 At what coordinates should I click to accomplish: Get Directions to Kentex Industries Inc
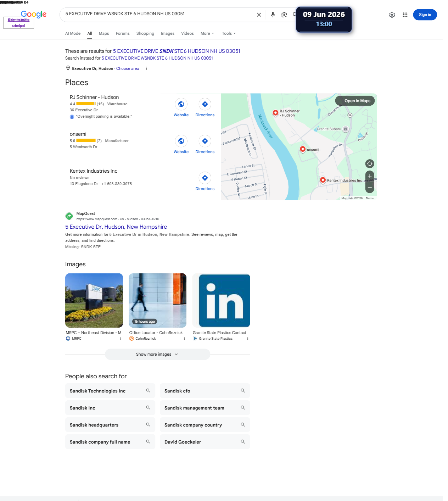[x=205, y=182]
